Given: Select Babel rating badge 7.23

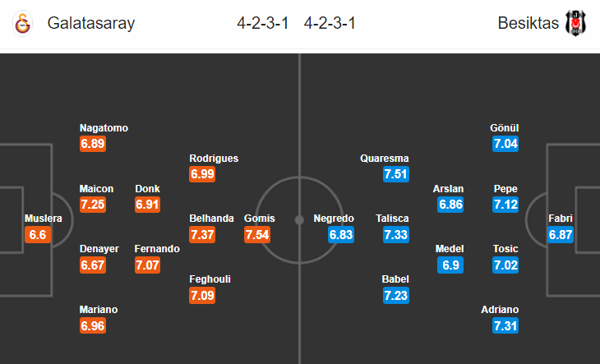Looking at the screenshot, I should point(396,295).
